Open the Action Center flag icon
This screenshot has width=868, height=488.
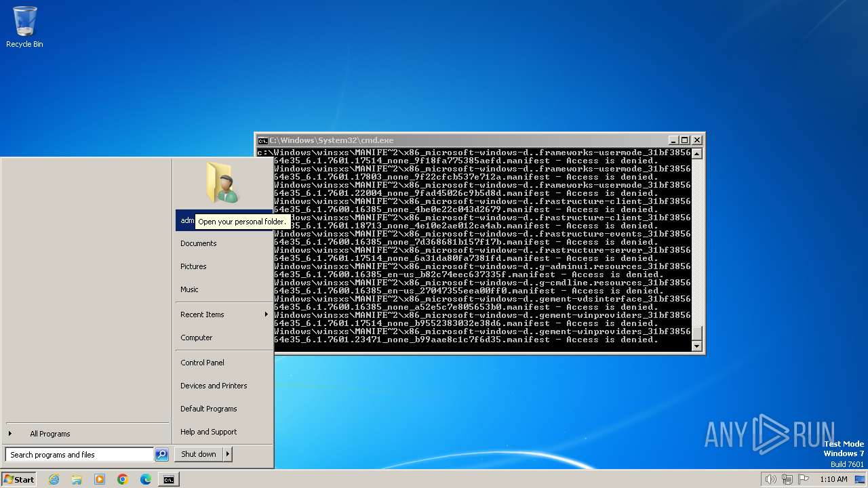[x=804, y=479]
